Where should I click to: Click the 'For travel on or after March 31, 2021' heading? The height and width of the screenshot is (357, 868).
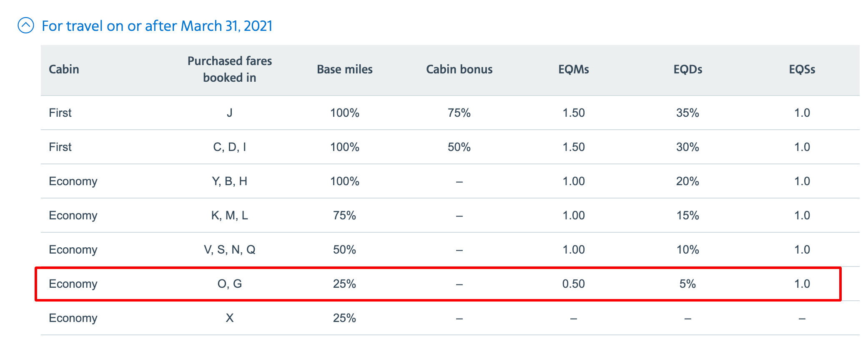coord(157,26)
